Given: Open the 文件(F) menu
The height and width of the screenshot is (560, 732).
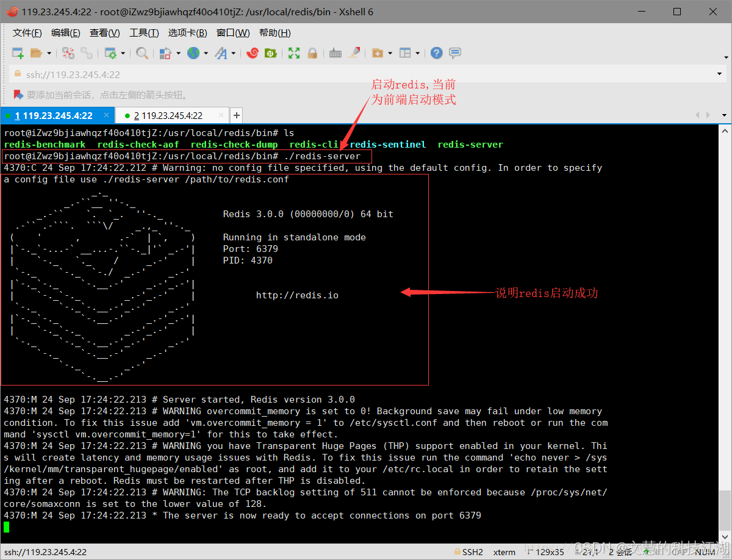Looking at the screenshot, I should coord(27,33).
